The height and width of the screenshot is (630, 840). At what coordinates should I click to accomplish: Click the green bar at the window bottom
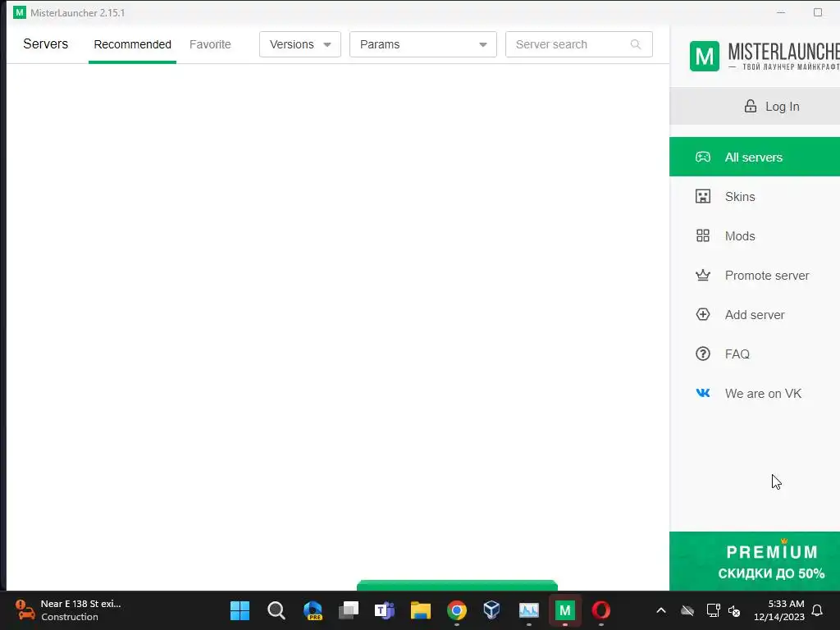[457, 585]
